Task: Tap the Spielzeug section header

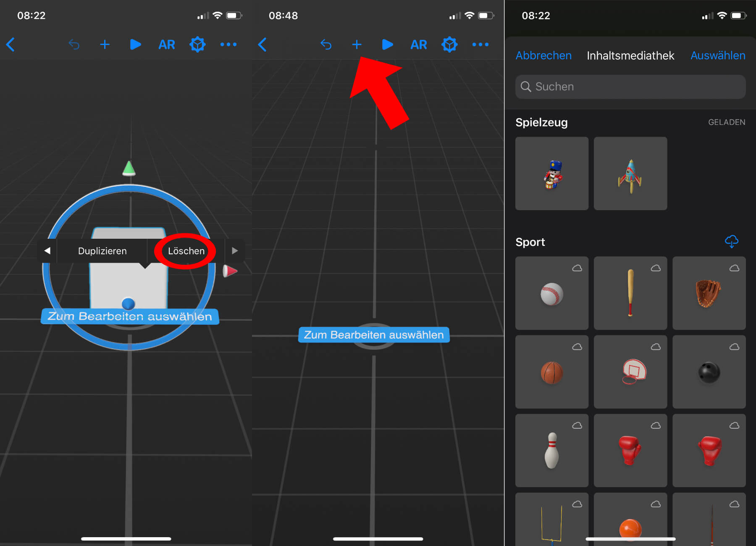Action: tap(541, 122)
